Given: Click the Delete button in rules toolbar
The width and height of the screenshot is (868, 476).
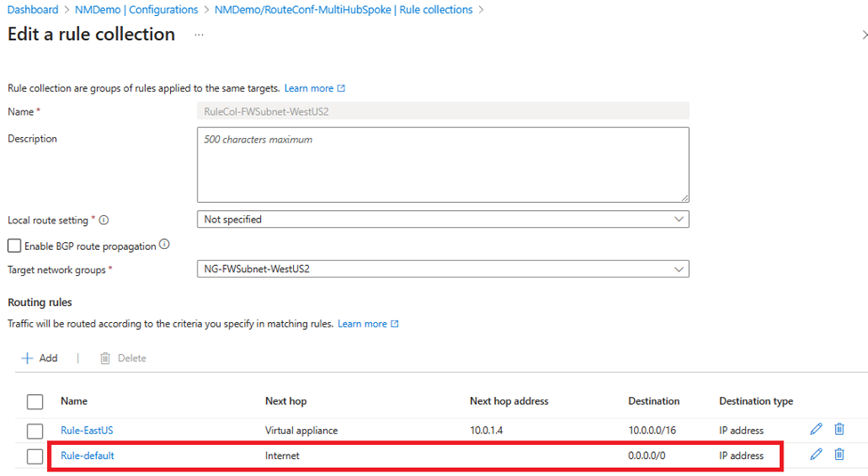Looking at the screenshot, I should click(x=123, y=358).
